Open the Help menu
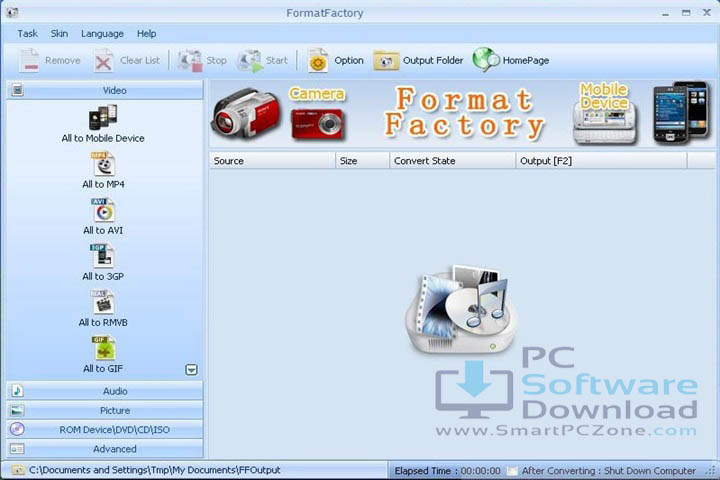 click(146, 34)
